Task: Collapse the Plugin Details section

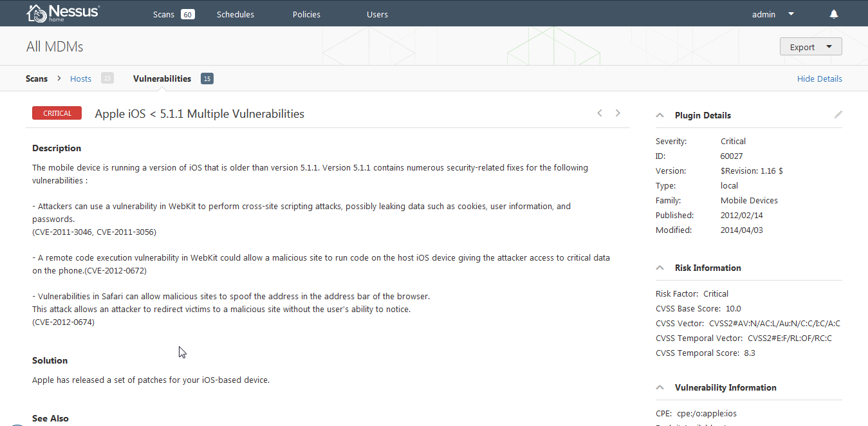Action: [660, 116]
